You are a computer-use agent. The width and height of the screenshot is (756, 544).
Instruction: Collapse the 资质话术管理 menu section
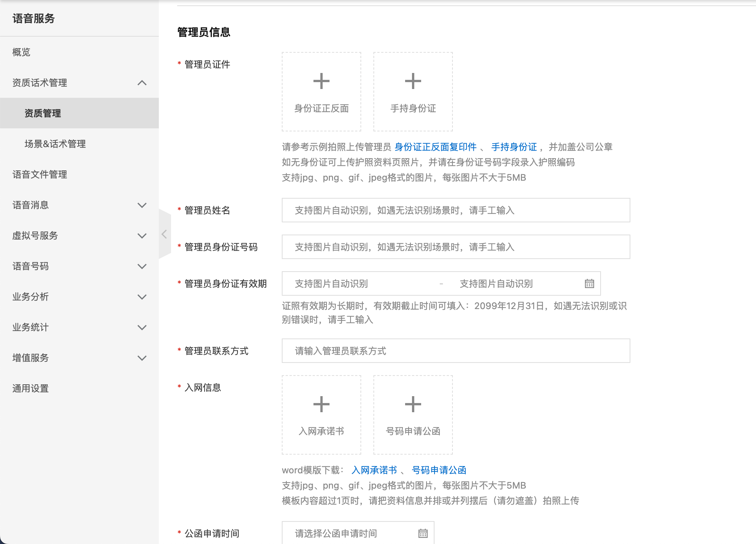(x=142, y=83)
